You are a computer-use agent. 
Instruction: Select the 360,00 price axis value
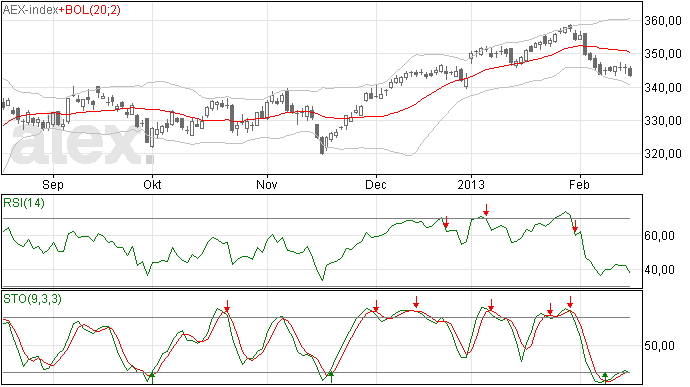pyautogui.click(x=663, y=21)
